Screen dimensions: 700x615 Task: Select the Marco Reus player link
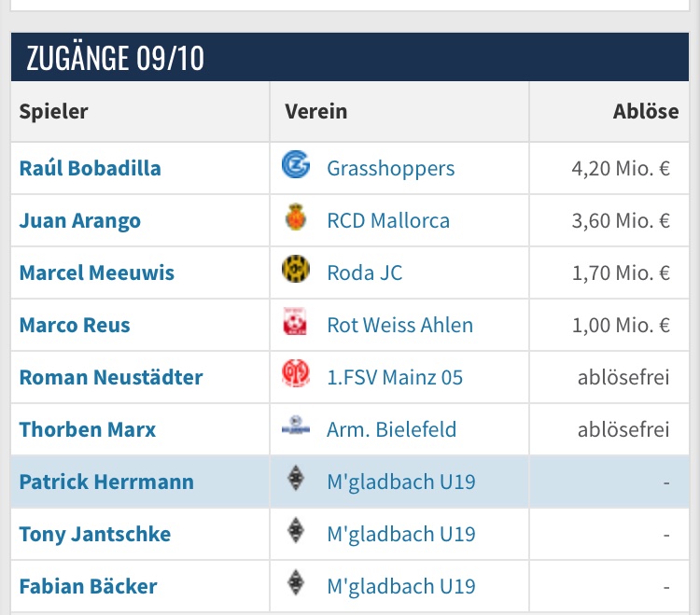click(x=75, y=325)
